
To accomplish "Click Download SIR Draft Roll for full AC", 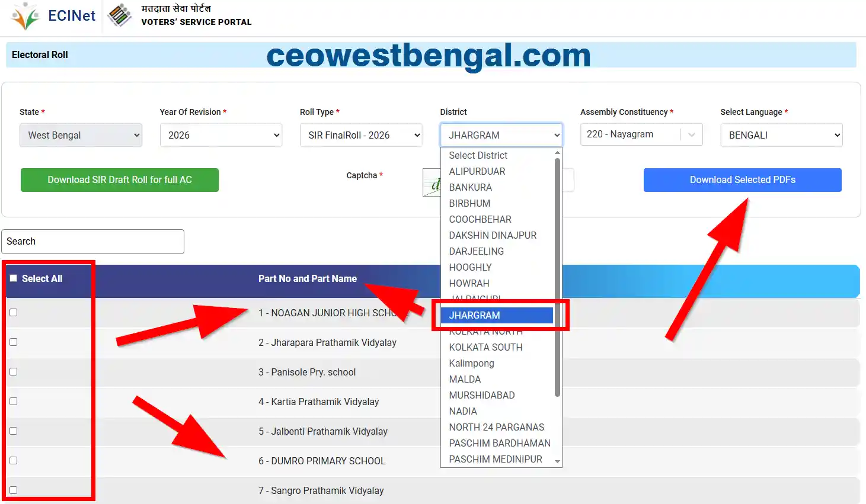I will click(119, 179).
